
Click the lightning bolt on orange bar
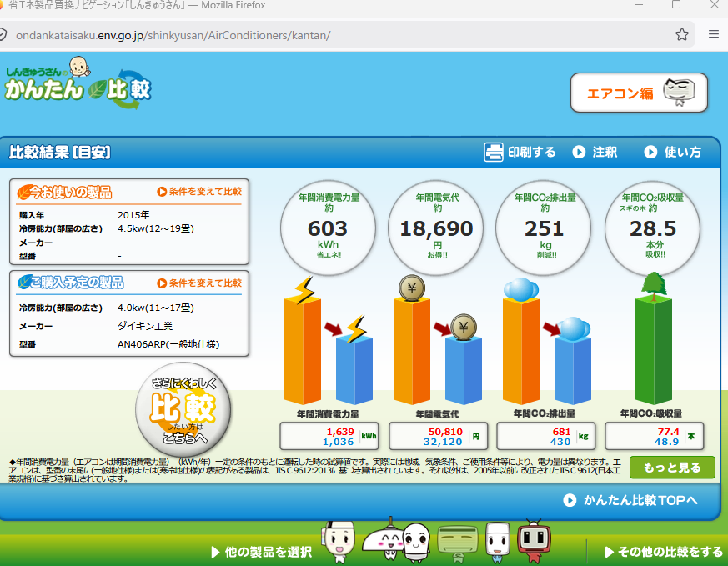point(304,290)
